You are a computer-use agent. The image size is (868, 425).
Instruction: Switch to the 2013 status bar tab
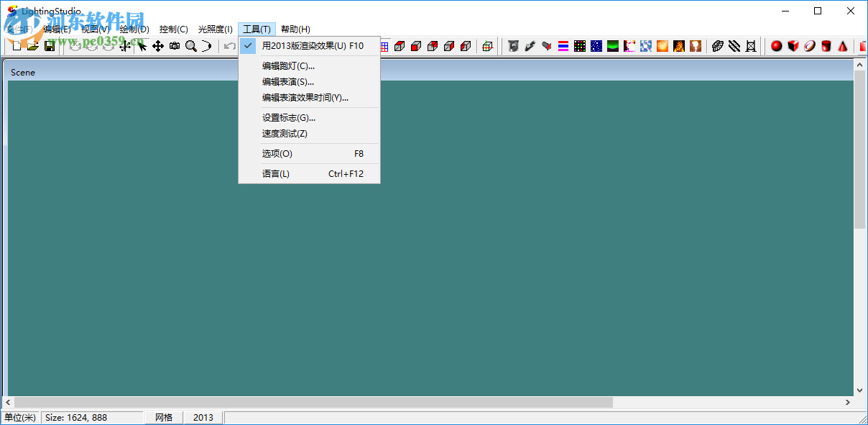pos(203,417)
